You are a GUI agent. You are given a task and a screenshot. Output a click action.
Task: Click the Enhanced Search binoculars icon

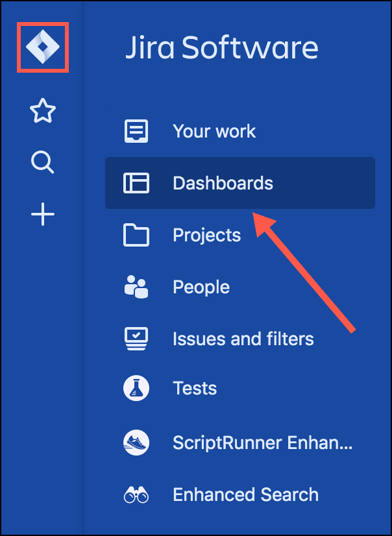coord(136,495)
